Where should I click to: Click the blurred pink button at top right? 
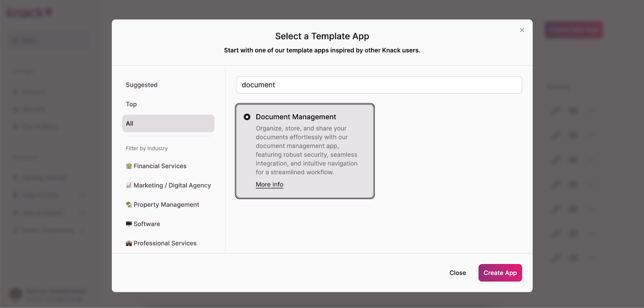point(574,30)
